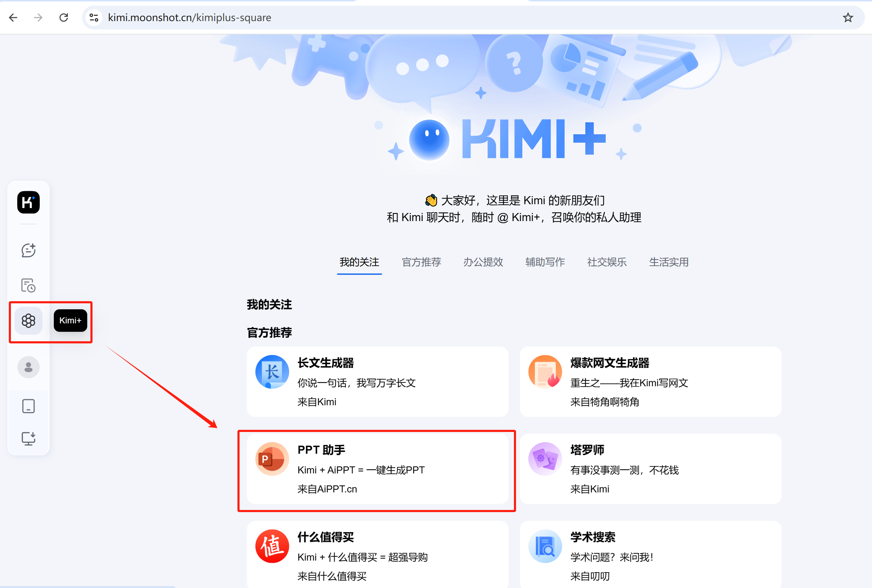Reload the current page
872x588 pixels.
pyautogui.click(x=64, y=18)
